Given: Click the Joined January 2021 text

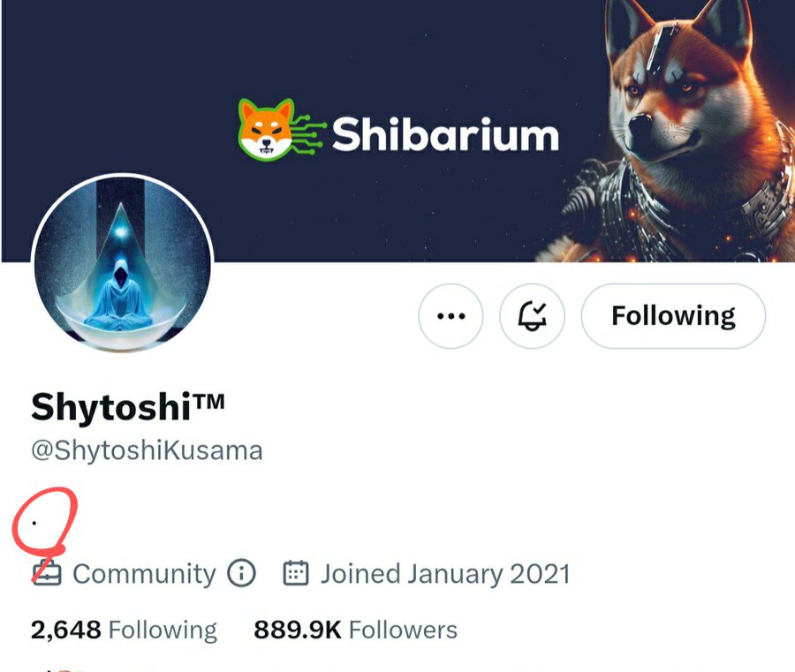Looking at the screenshot, I should 445,574.
